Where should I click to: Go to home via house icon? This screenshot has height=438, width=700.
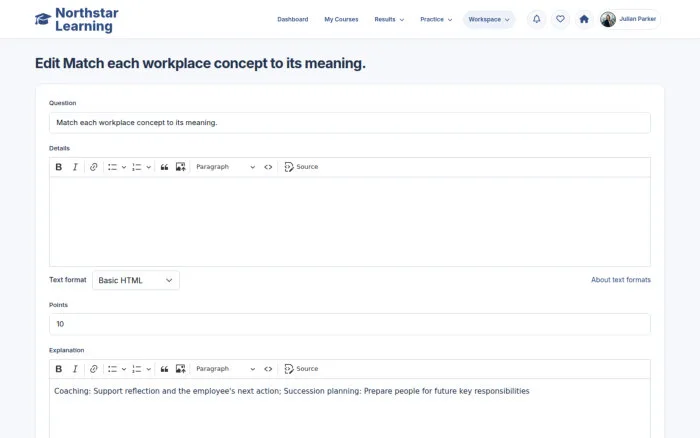(x=584, y=19)
